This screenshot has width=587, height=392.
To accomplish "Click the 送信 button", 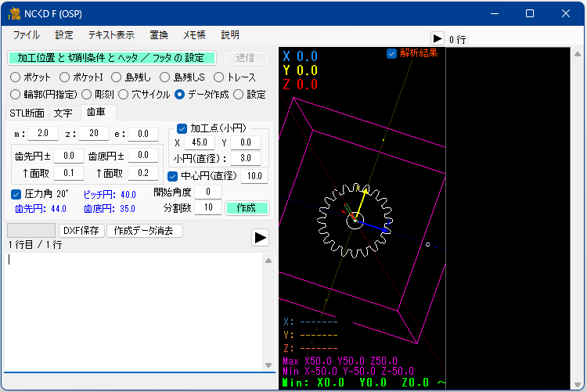I will click(x=246, y=58).
